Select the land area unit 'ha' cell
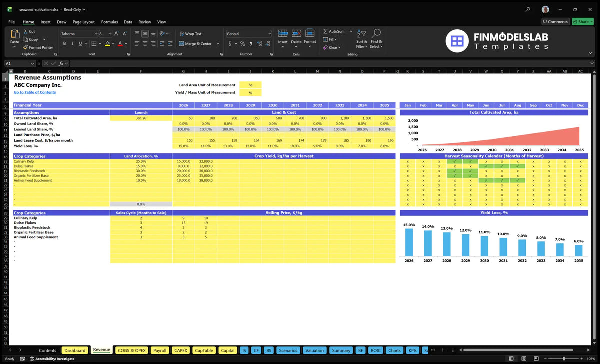This screenshot has width=600, height=364. tap(250, 85)
